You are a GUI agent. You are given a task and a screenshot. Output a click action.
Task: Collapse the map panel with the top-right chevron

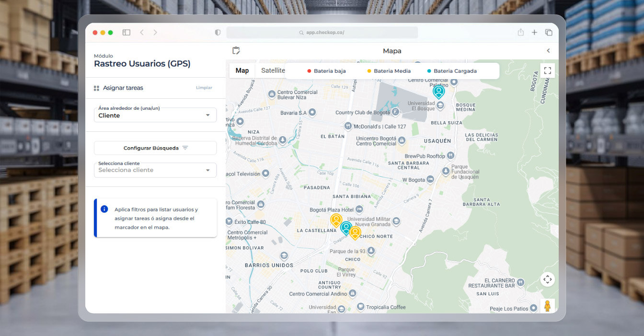pyautogui.click(x=548, y=50)
